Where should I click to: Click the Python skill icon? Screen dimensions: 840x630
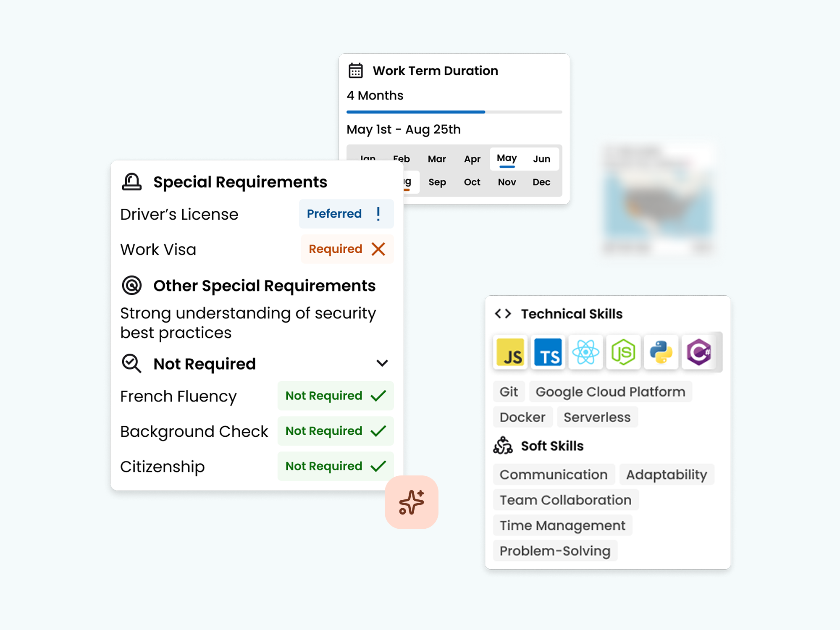(661, 352)
